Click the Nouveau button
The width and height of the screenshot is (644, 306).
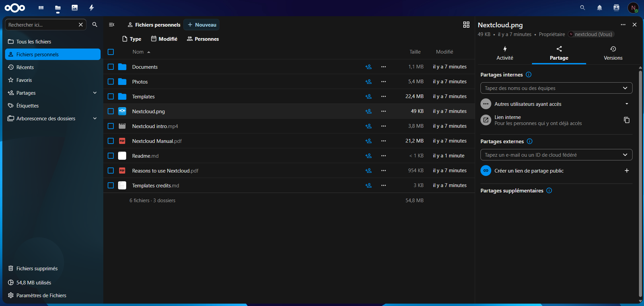coord(202,25)
